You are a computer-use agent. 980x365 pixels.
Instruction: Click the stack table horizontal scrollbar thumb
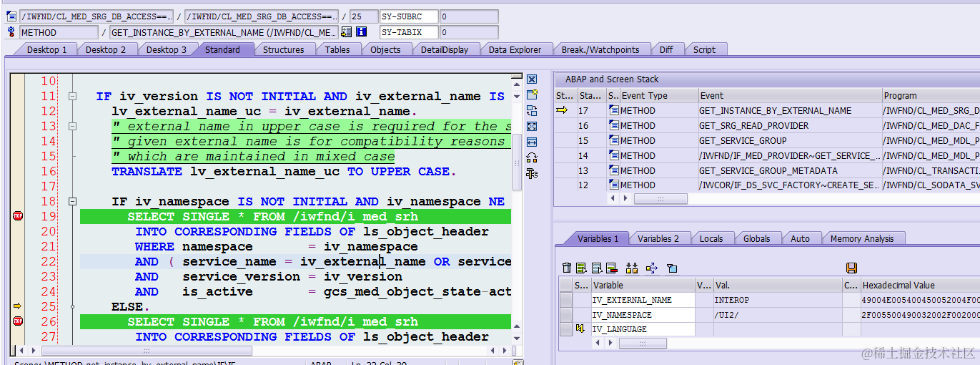click(x=660, y=199)
